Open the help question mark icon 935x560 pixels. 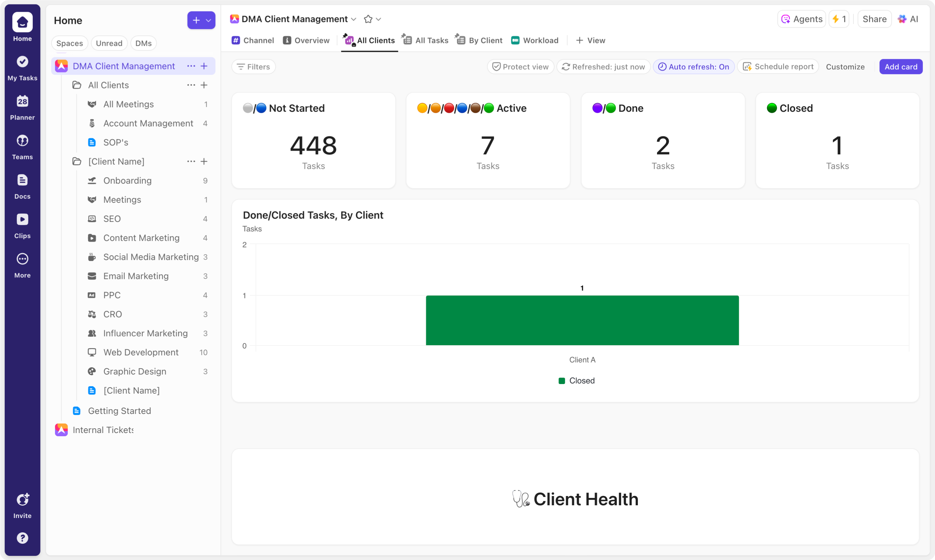22,538
